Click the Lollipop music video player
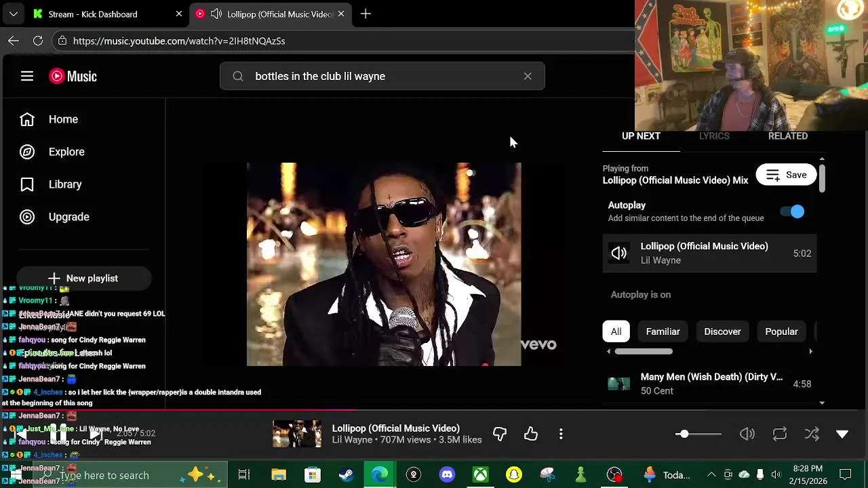Screen dimensions: 868x488 (x=384, y=264)
